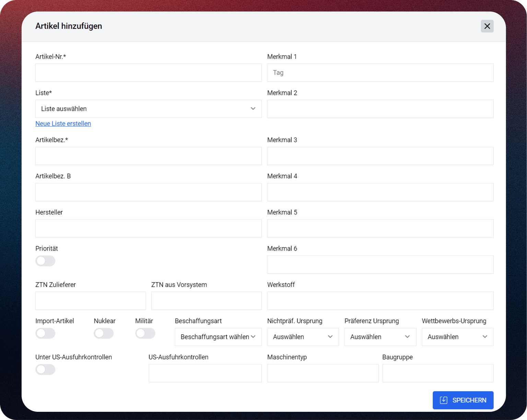Image resolution: width=527 pixels, height=420 pixels.
Task: Select the Werkstoff text field
Action: click(380, 301)
